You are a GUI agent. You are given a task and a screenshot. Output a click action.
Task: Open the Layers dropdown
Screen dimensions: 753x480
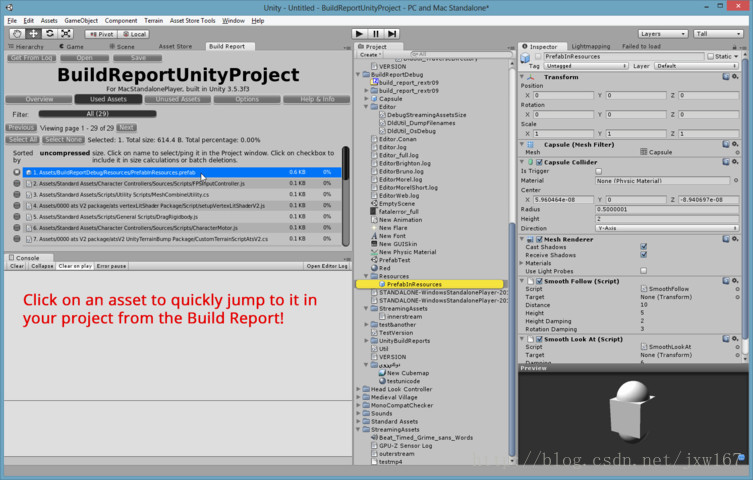pos(663,34)
